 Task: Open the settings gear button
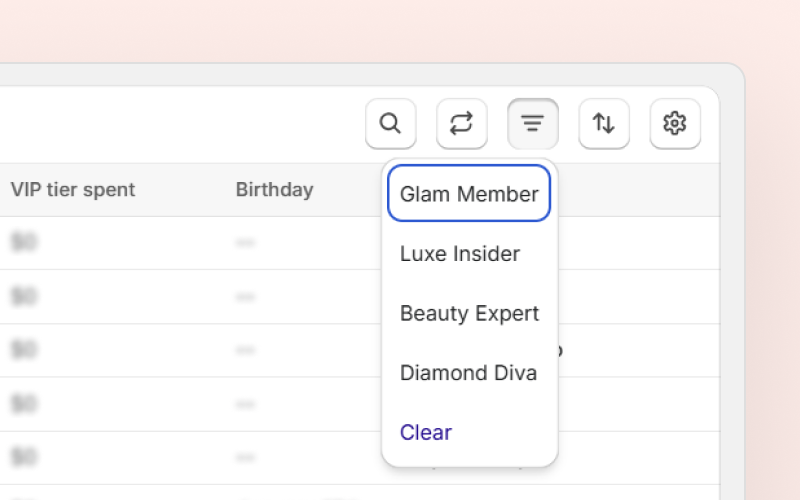pos(675,124)
